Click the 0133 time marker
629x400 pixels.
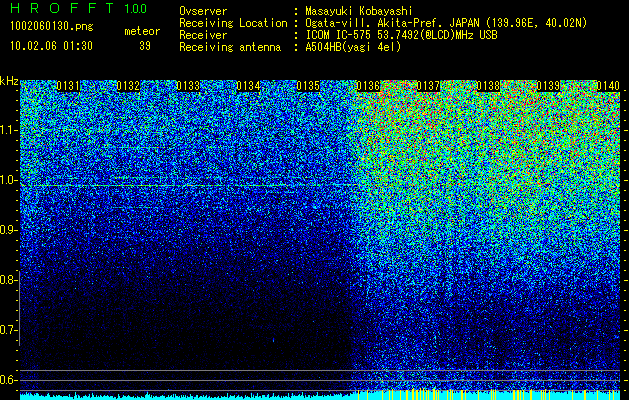click(x=188, y=86)
